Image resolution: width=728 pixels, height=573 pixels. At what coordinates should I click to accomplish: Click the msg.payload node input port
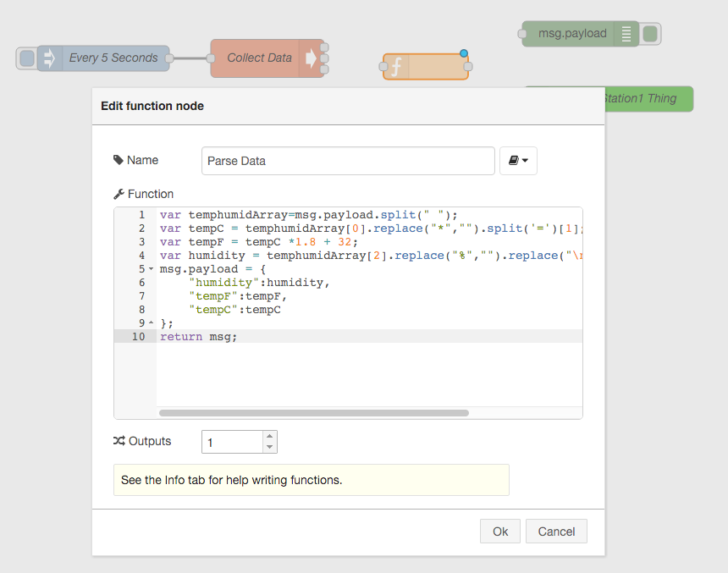[x=522, y=34]
